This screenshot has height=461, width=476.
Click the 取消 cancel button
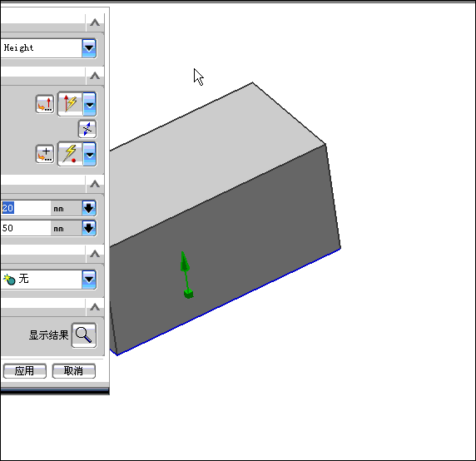74,371
